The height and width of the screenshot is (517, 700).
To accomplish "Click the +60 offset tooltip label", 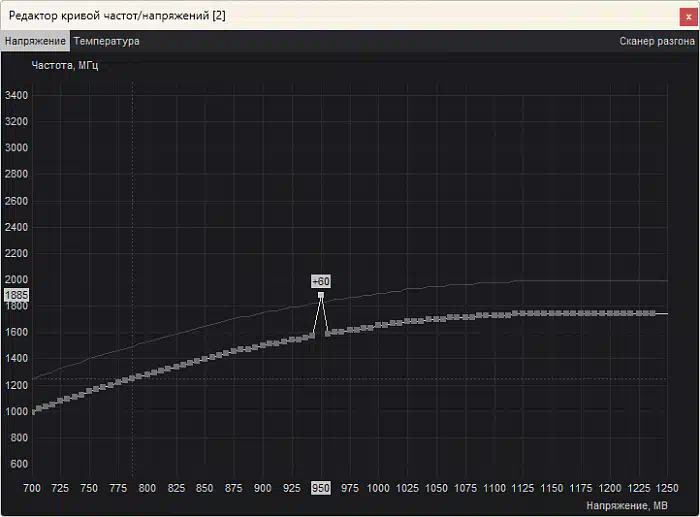I will (x=321, y=281).
